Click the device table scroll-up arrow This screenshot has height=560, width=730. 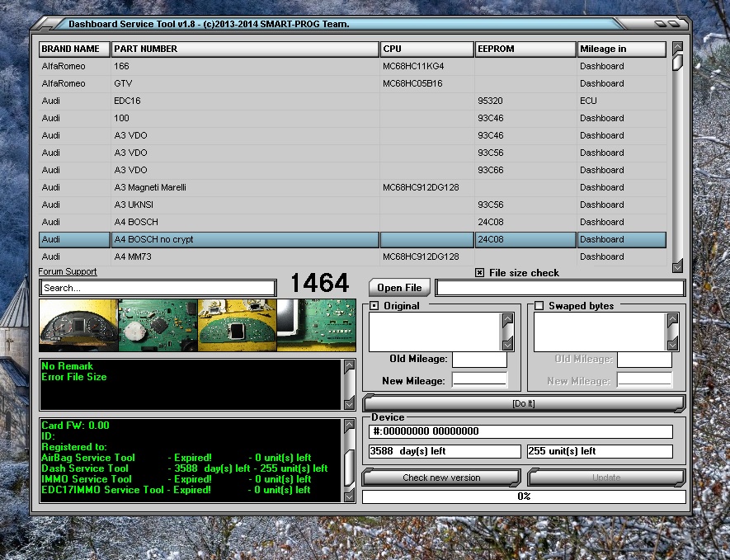677,48
